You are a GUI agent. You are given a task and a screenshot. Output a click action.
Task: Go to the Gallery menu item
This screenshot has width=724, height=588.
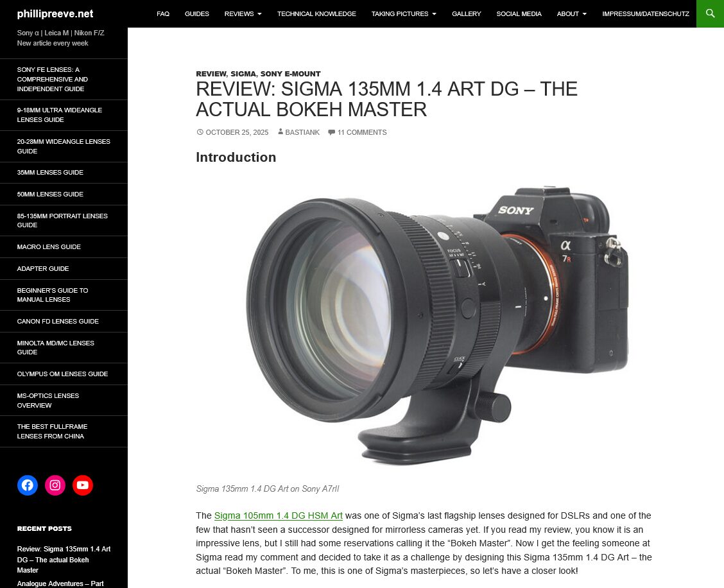pos(466,13)
